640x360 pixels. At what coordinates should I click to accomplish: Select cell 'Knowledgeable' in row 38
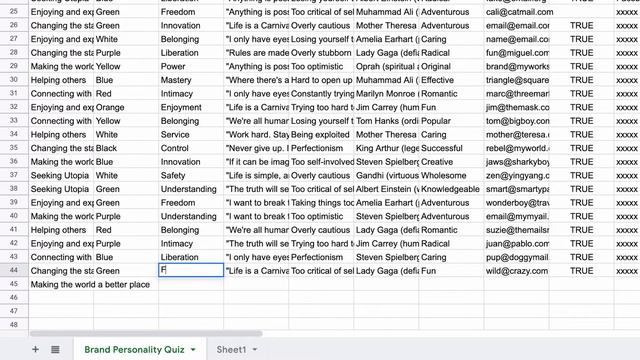tap(451, 189)
